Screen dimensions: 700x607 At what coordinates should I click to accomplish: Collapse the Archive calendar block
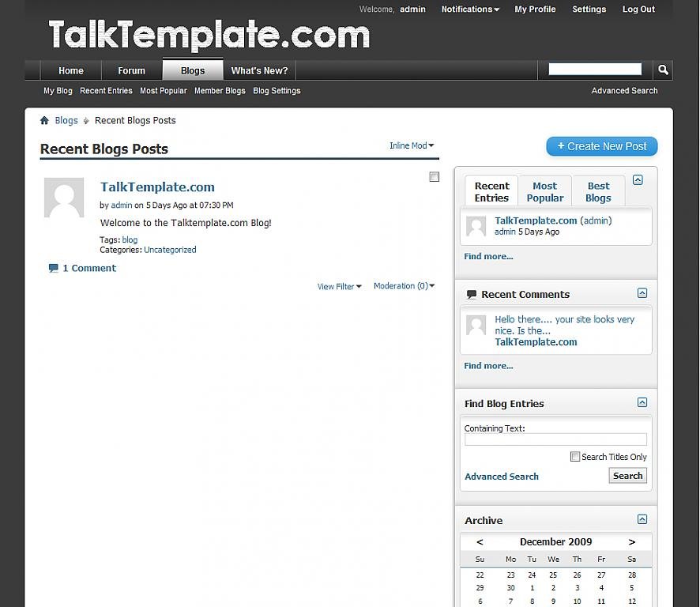click(642, 519)
